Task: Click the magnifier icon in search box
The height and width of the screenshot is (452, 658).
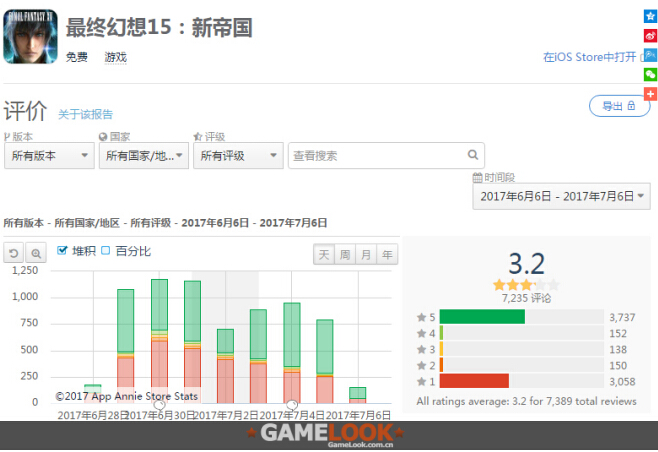Action: point(473,155)
